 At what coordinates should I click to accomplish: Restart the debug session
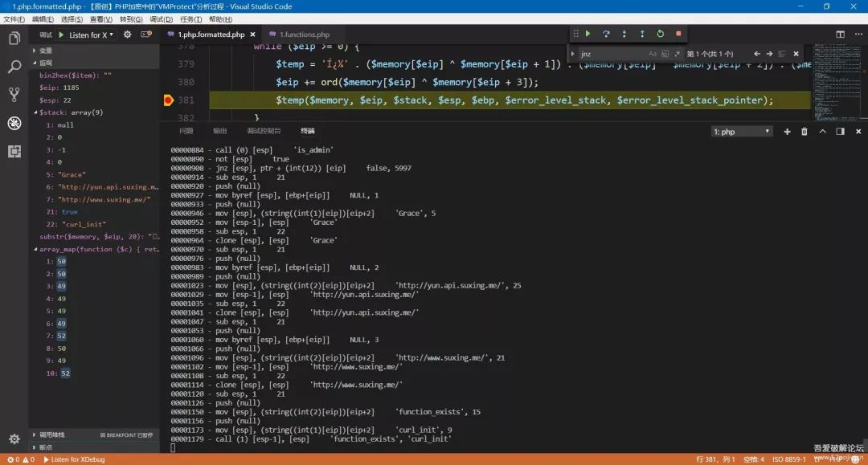(x=661, y=34)
